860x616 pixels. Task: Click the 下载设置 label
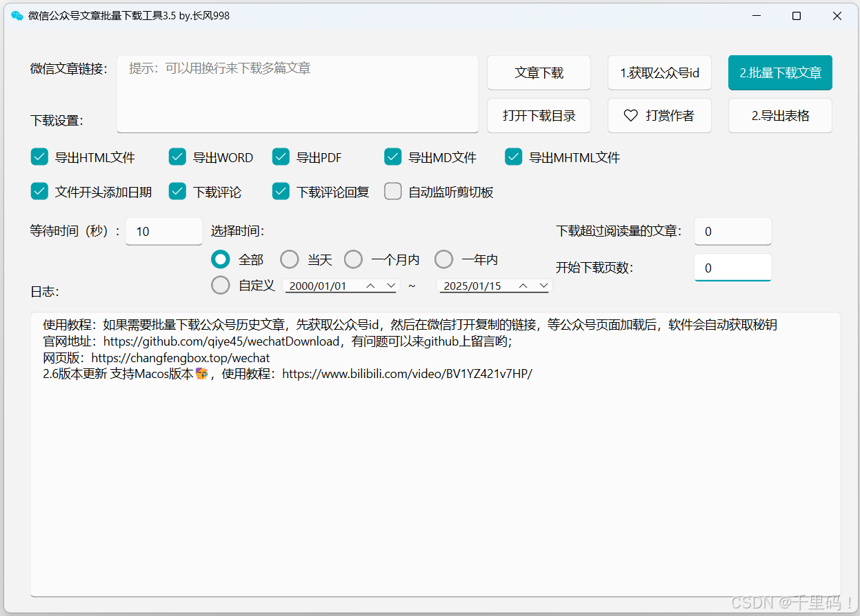(x=57, y=121)
